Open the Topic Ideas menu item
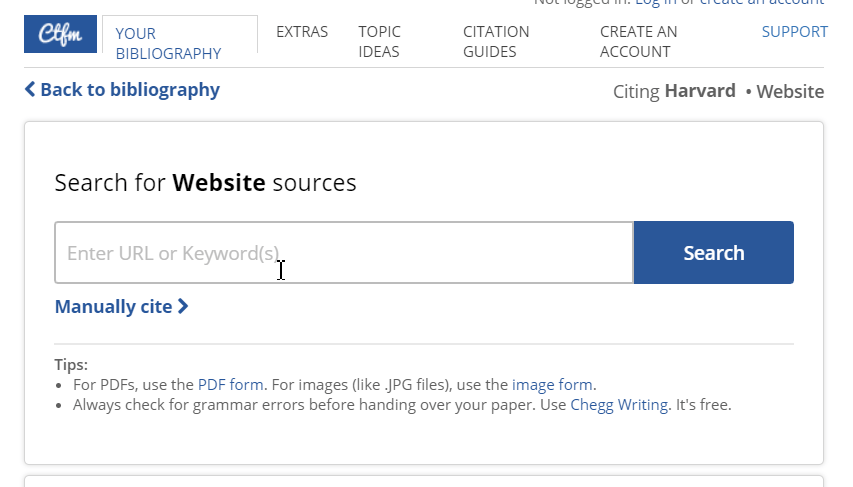853x487 pixels. click(x=379, y=42)
